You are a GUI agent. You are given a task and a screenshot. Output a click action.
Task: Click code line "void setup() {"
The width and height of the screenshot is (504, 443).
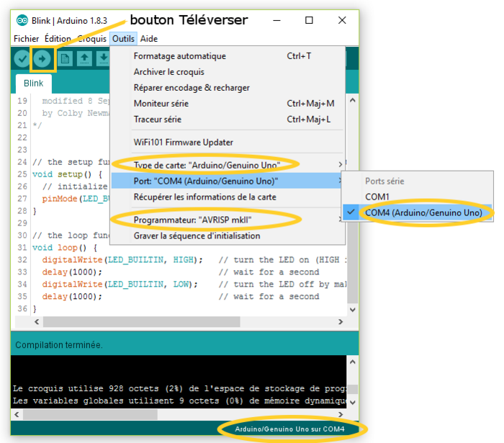67,174
